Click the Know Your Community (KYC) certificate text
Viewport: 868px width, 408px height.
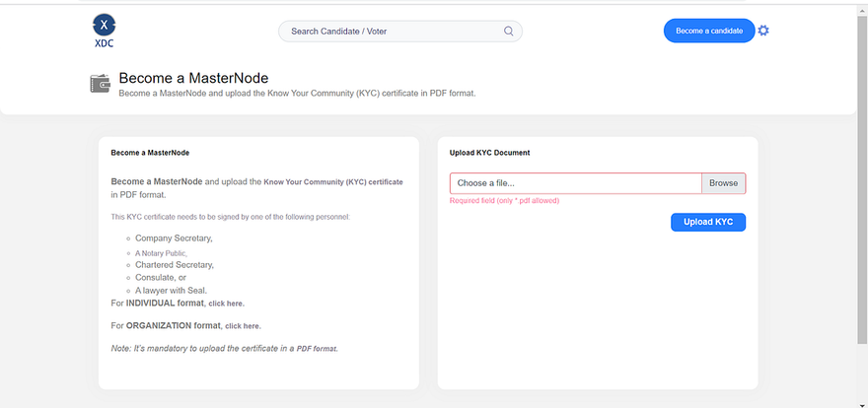click(x=333, y=182)
